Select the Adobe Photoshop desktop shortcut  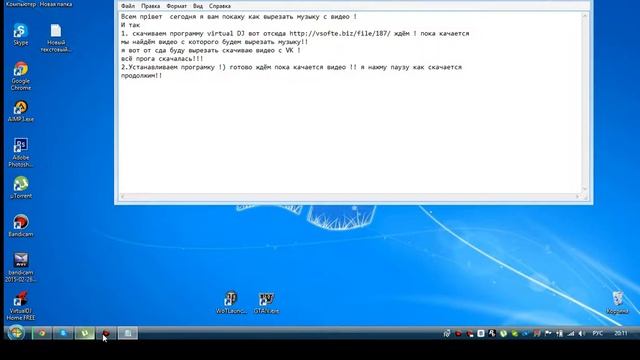[x=20, y=153]
